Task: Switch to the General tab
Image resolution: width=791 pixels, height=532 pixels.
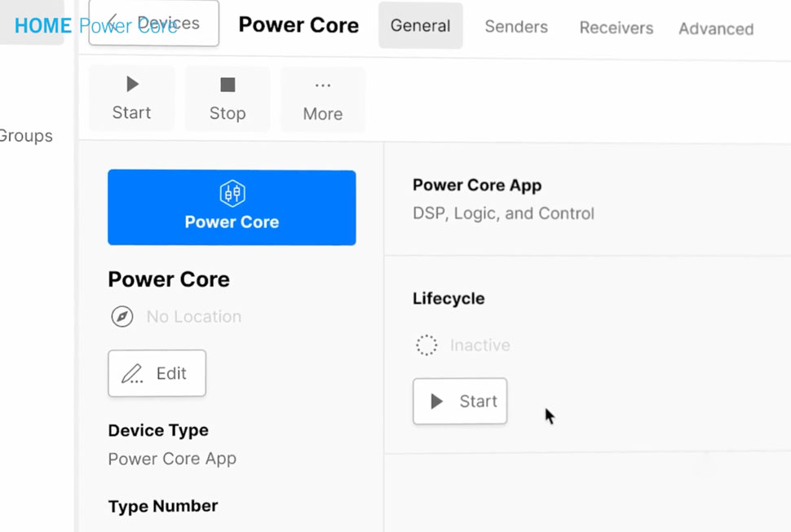Action: tap(420, 26)
